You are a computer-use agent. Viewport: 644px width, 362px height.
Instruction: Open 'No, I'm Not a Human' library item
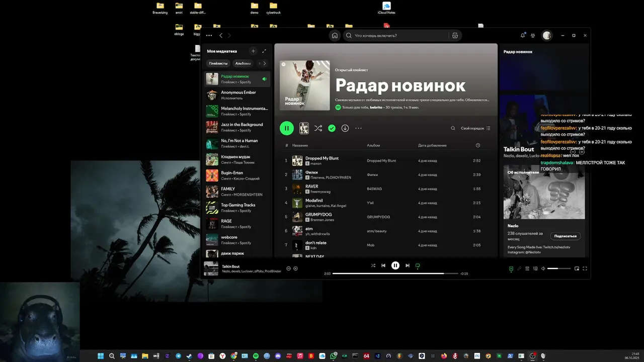[237, 143]
